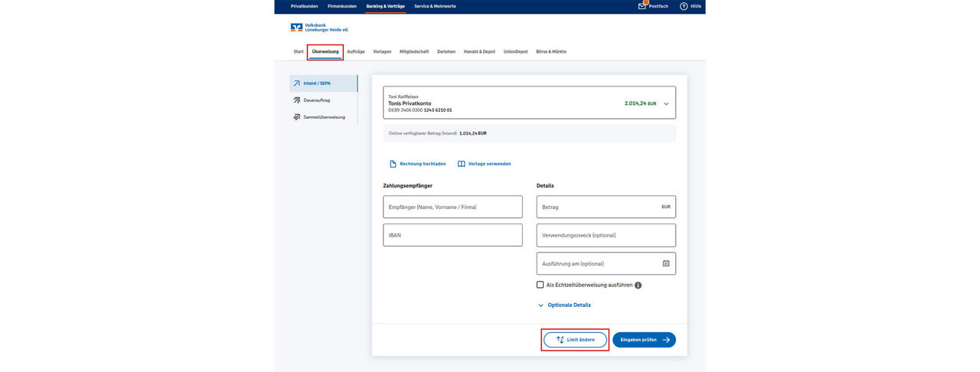Click the Rechnung hochladen document icon
980x372 pixels.
coord(393,164)
